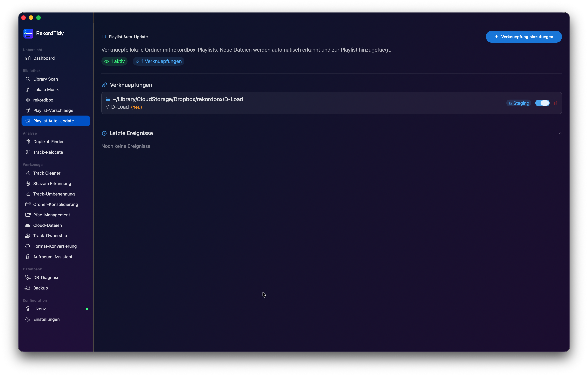Click the Duplikat-Finder icon

(28, 142)
